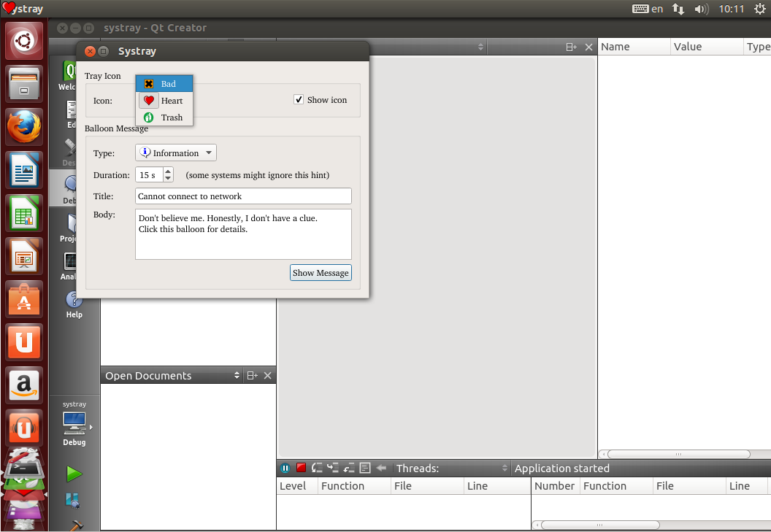The width and height of the screenshot is (771, 532).
Task: Split the editor view
Action: coord(572,47)
